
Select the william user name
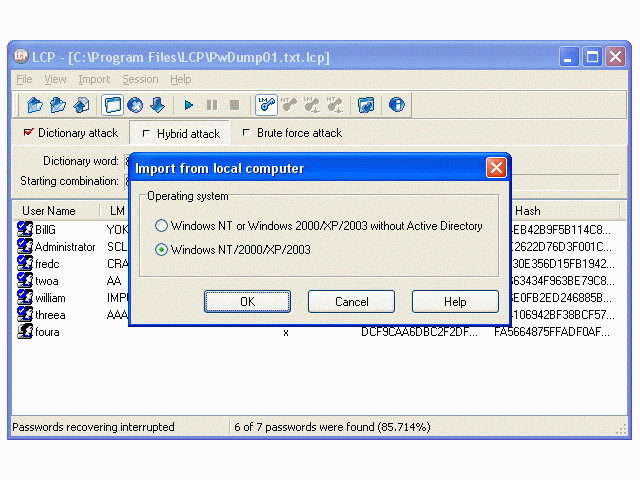tap(50, 298)
